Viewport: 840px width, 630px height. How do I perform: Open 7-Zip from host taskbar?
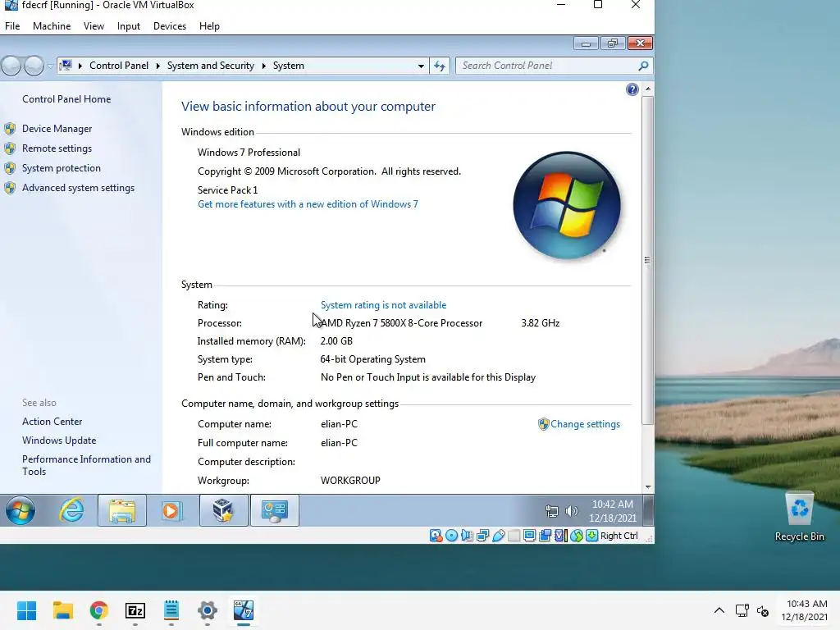pos(135,610)
